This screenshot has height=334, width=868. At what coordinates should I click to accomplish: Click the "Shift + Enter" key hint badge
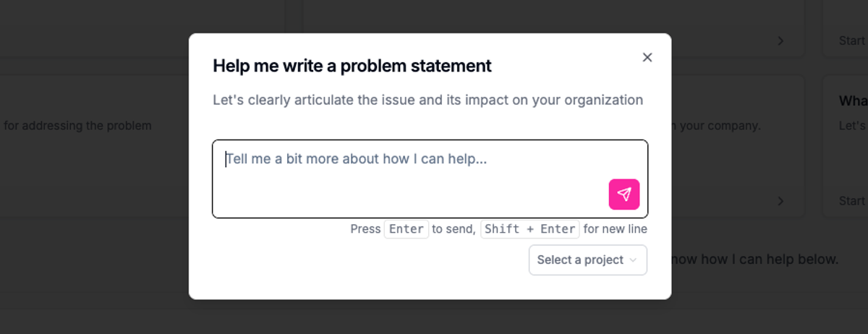(529, 229)
